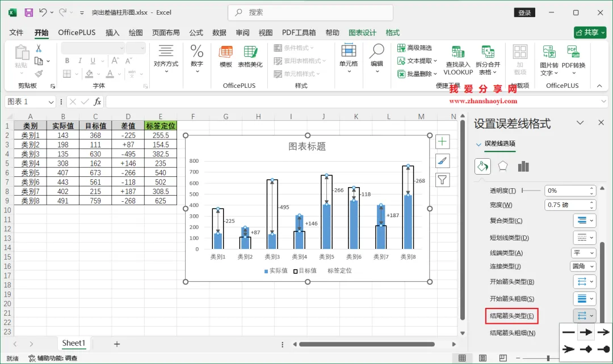Image resolution: width=613 pixels, height=364 pixels.
Task: Click the 宽度 width 0.75 磅 field
Action: click(x=570, y=205)
